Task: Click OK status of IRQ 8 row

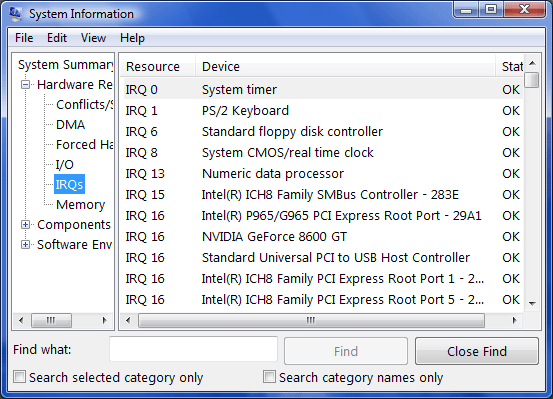Action: 511,153
